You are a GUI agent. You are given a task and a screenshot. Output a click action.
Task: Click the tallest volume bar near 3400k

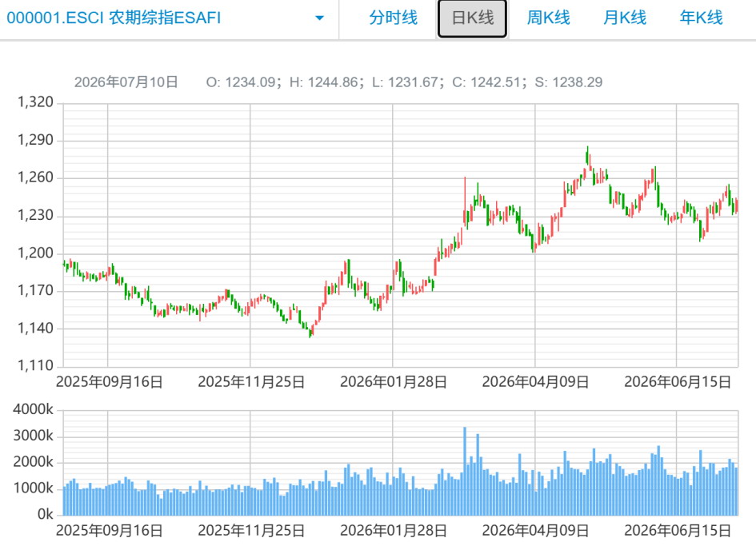click(465, 471)
